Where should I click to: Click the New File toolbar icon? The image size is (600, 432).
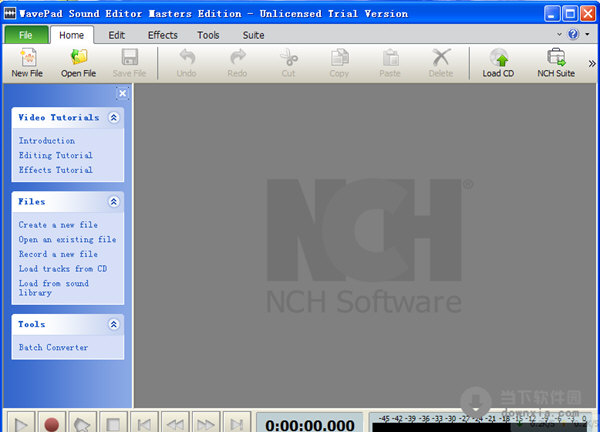28,57
